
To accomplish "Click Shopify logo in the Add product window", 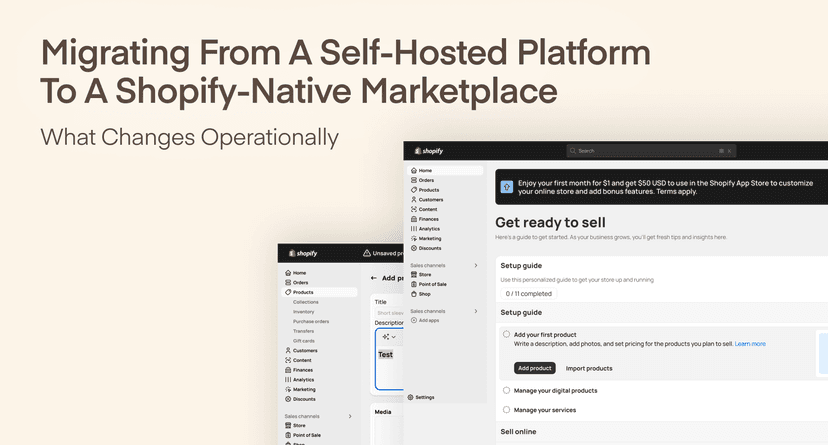I will click(303, 253).
